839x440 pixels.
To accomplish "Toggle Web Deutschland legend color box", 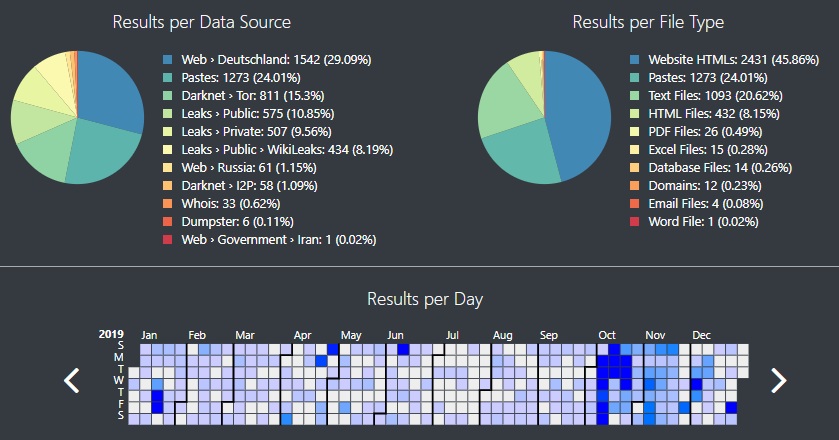I will (167, 60).
